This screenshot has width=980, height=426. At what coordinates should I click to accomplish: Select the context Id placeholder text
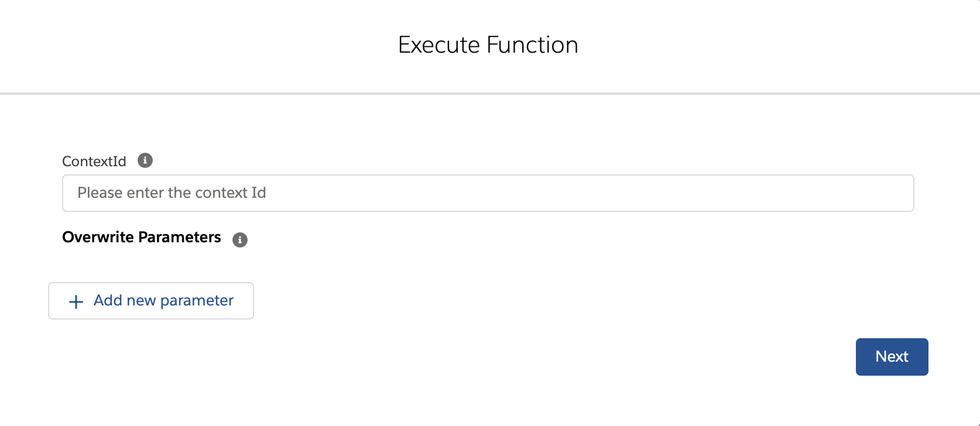pos(172,193)
